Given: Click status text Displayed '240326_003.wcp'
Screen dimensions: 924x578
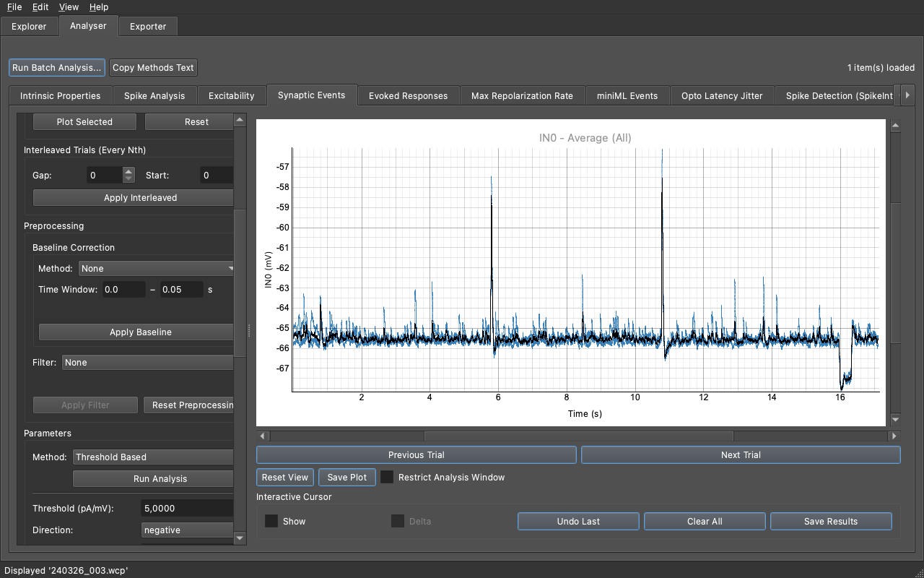Looking at the screenshot, I should tap(66, 571).
